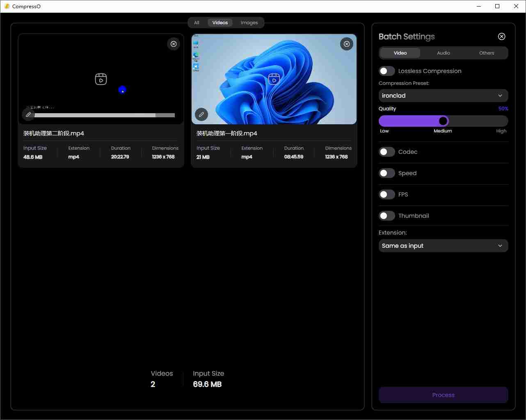Click the Quality slider handle
This screenshot has width=526, height=420.
(443, 121)
